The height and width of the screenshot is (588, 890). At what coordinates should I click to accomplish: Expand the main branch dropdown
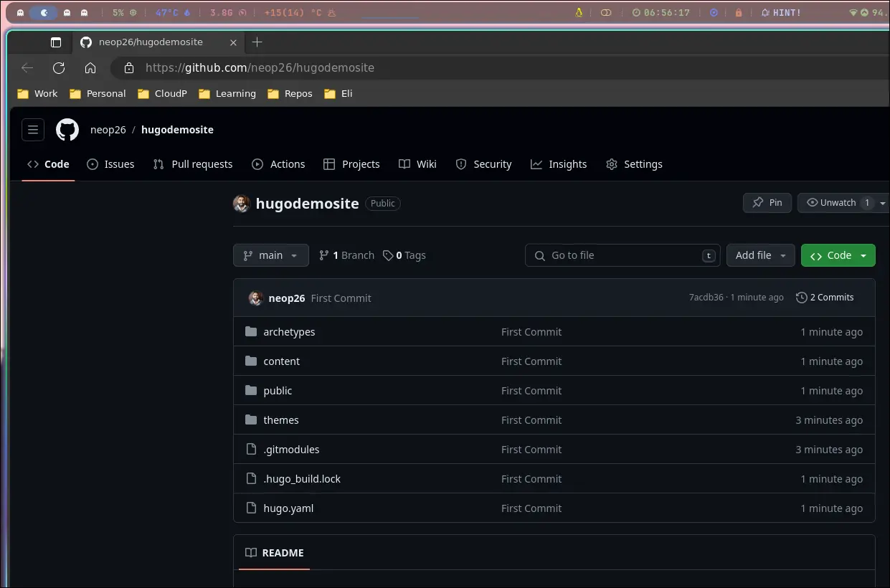point(271,255)
